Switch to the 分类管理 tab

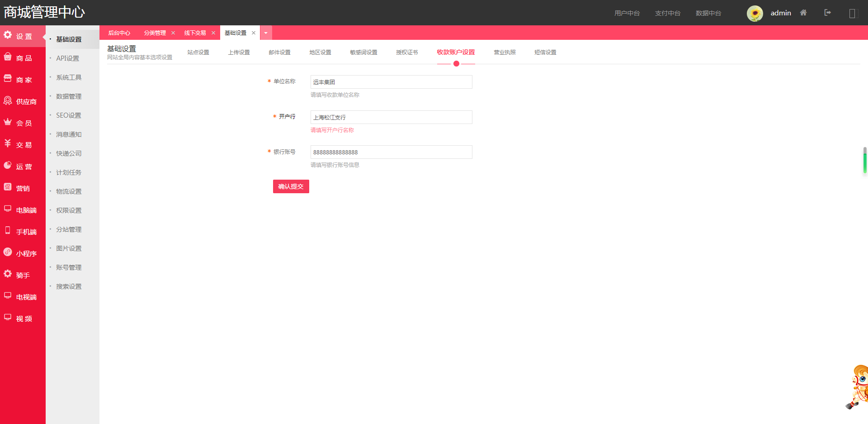(155, 33)
